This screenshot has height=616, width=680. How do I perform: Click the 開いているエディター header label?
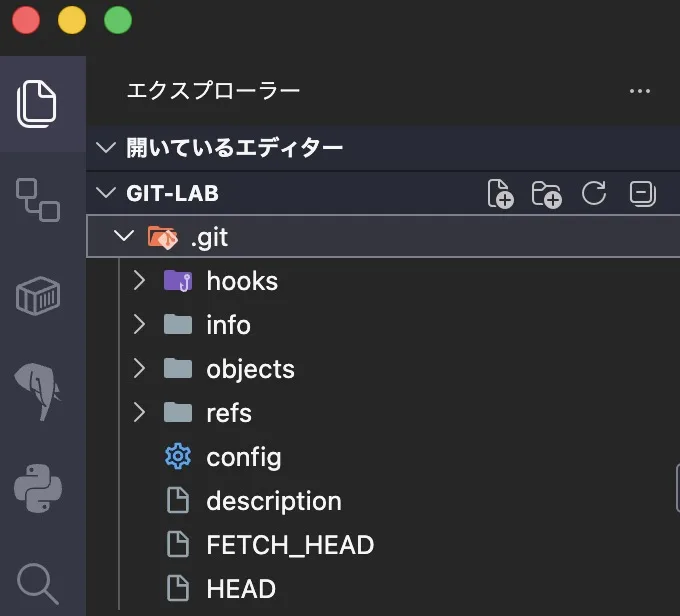click(235, 147)
